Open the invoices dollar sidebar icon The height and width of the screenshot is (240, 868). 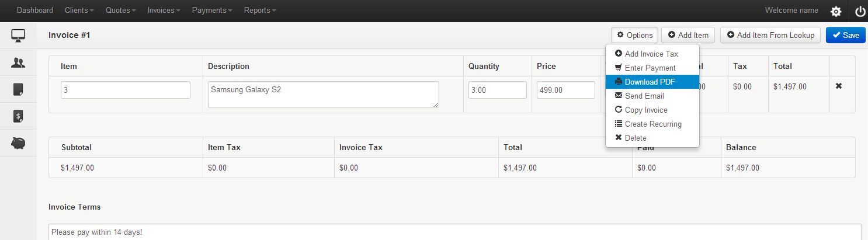pyautogui.click(x=18, y=116)
